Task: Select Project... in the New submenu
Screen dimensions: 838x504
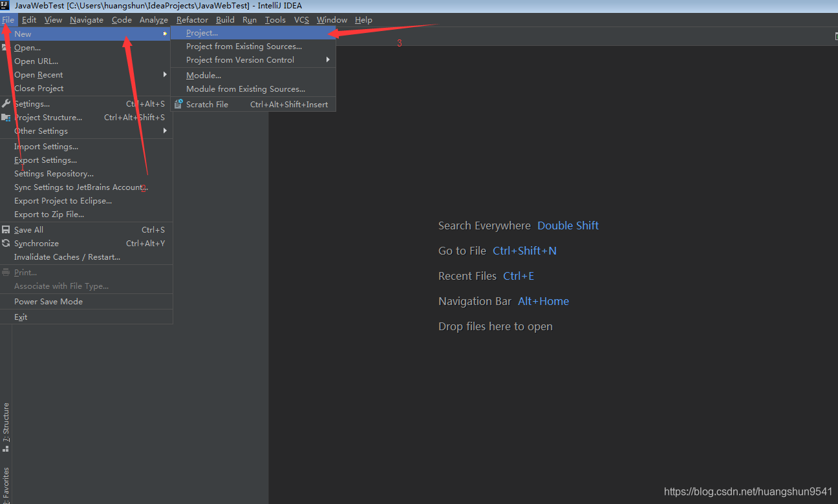Action: click(253, 32)
